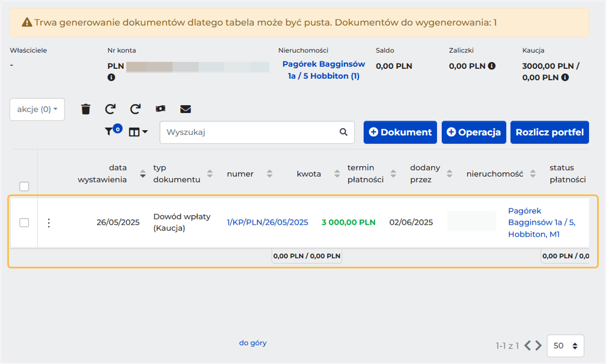606x364 pixels.
Task: Open the akcje (0) dropdown
Action: pyautogui.click(x=37, y=109)
